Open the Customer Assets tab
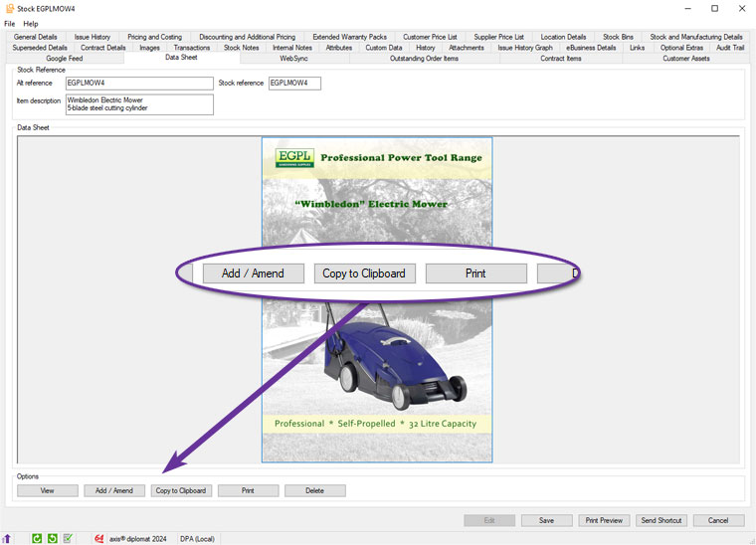This screenshot has width=756, height=545. coord(686,59)
